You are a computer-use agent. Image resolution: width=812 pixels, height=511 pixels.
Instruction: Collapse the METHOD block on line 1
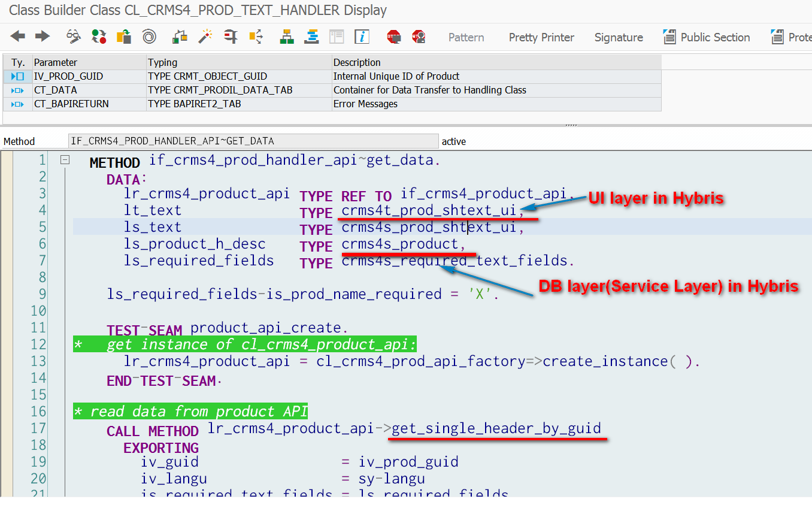point(65,160)
